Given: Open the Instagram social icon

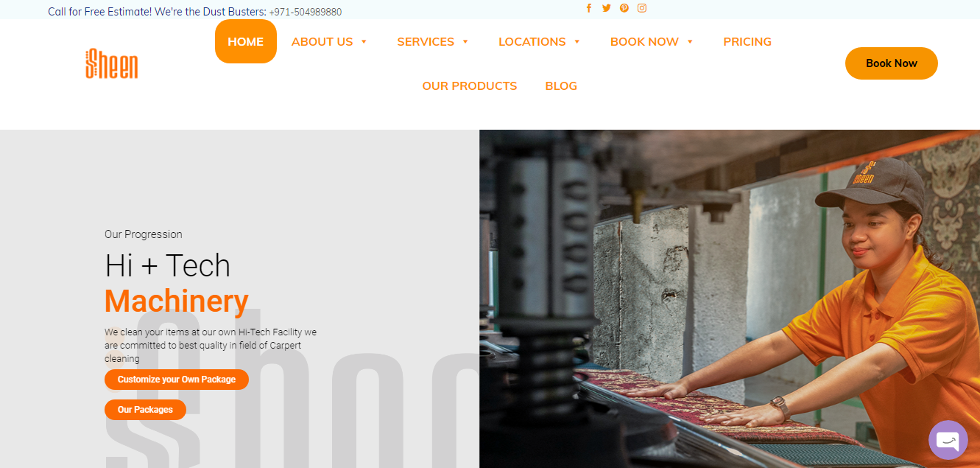Looking at the screenshot, I should [642, 8].
